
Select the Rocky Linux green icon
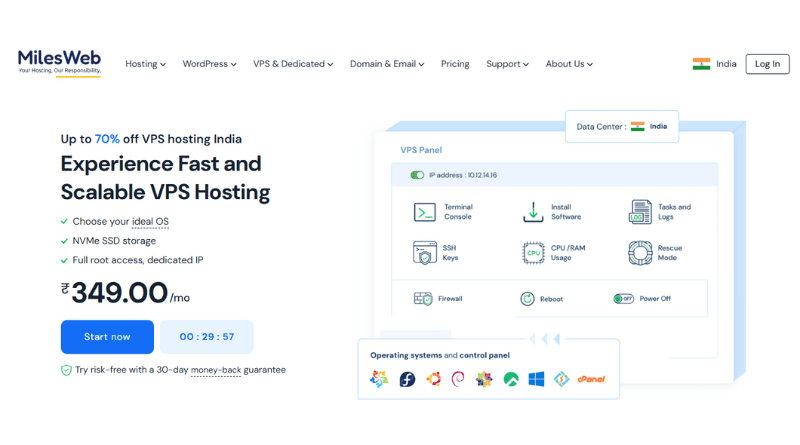point(511,379)
